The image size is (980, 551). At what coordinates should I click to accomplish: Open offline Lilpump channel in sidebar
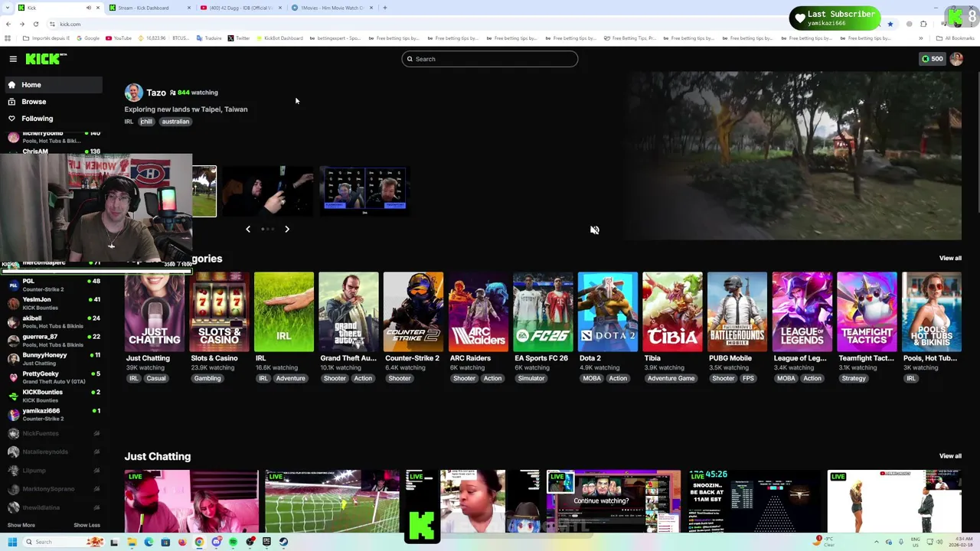click(52, 471)
